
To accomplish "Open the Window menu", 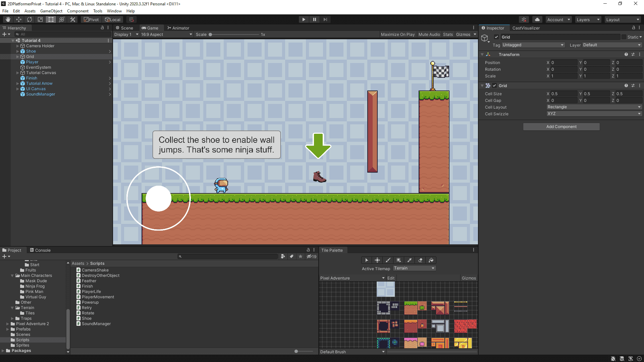I will click(x=114, y=11).
